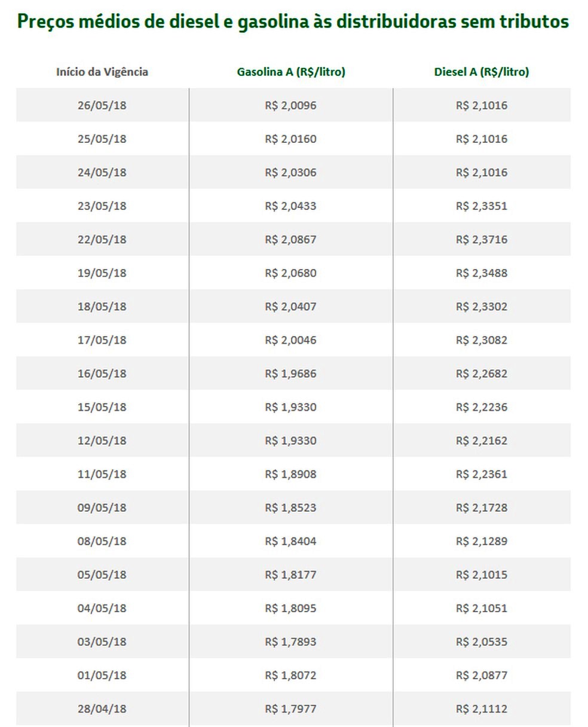
Task: Select the diesel price R$ 2,3351
Action: coord(481,206)
